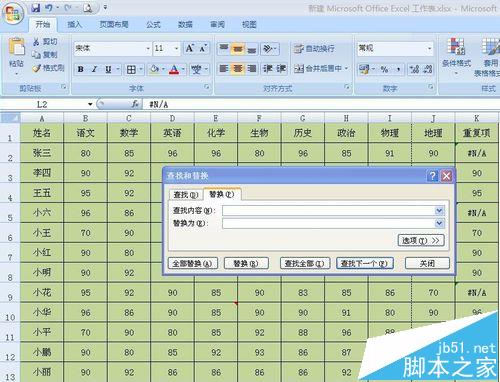Click Options (选项) button in dialog
Image resolution: width=500 pixels, height=382 pixels.
pos(421,240)
